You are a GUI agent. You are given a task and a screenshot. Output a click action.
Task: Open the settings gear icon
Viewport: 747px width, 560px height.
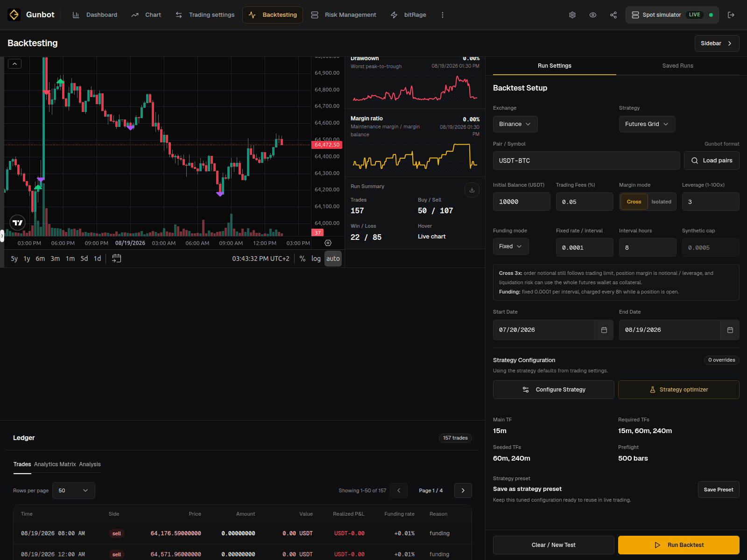click(572, 15)
